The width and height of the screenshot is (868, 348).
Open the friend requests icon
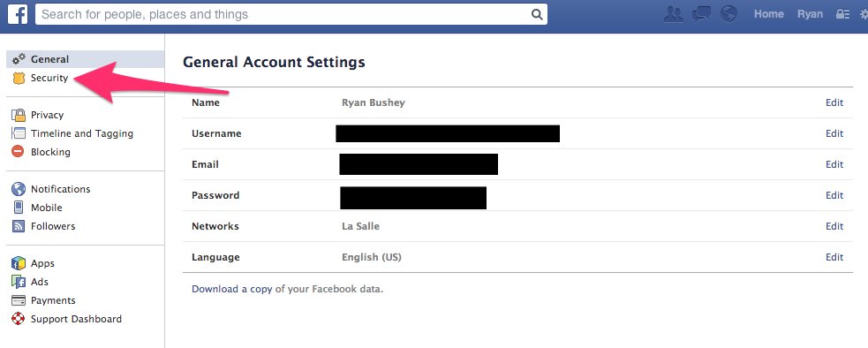[673, 14]
